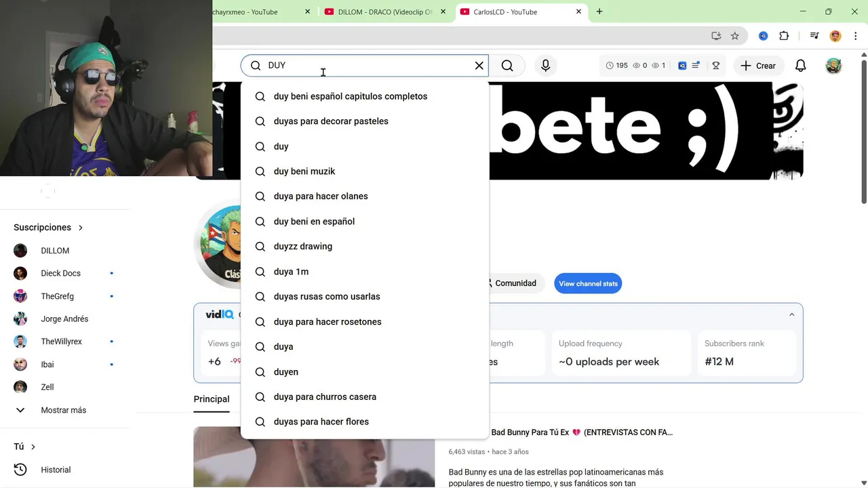Screen dimensions: 868x488
Task: Select suggestion duyas para decorar pasteles
Action: click(x=365, y=121)
